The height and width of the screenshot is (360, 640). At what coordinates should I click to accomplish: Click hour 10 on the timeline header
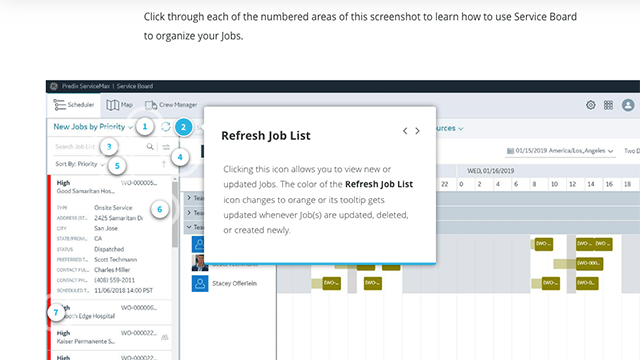point(554,184)
